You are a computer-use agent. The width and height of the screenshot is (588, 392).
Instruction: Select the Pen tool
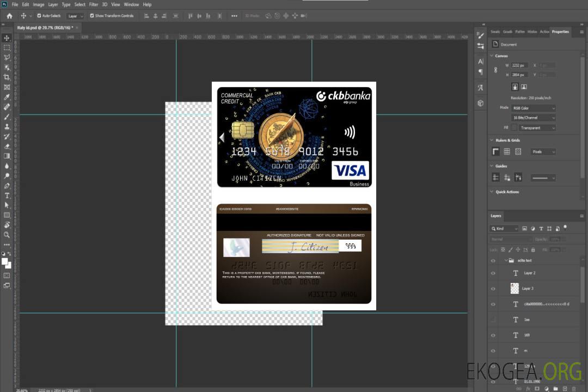point(7,186)
